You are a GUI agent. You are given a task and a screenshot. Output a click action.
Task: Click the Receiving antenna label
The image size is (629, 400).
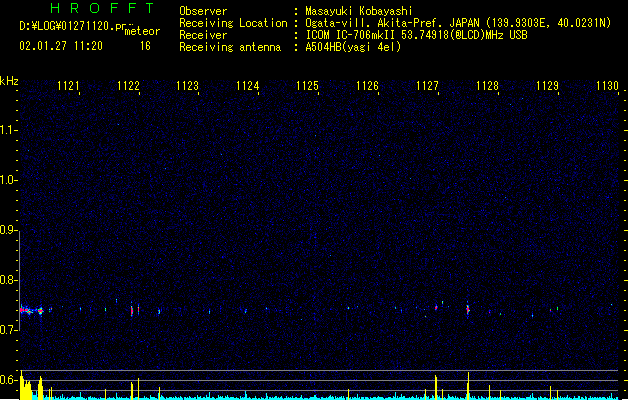230,47
